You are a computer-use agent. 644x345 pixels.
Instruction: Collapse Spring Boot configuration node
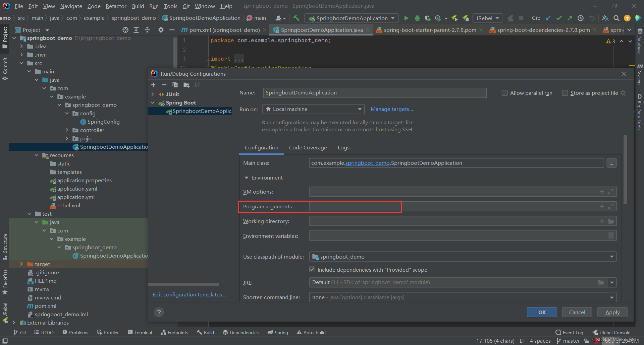[x=153, y=102]
